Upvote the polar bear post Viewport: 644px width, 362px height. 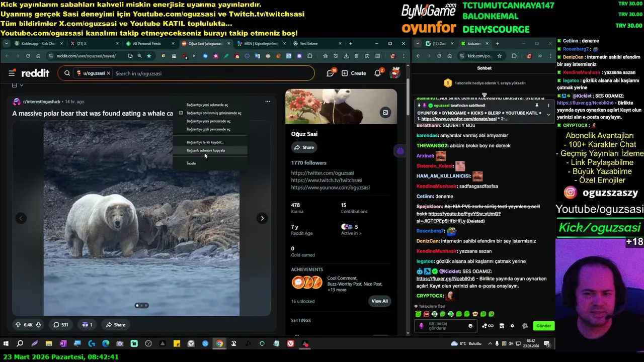(18, 325)
